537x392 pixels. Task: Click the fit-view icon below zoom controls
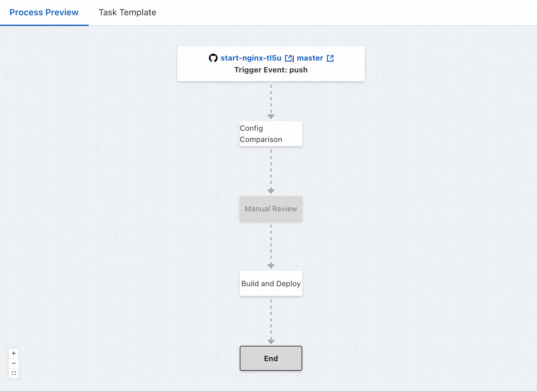coord(14,373)
